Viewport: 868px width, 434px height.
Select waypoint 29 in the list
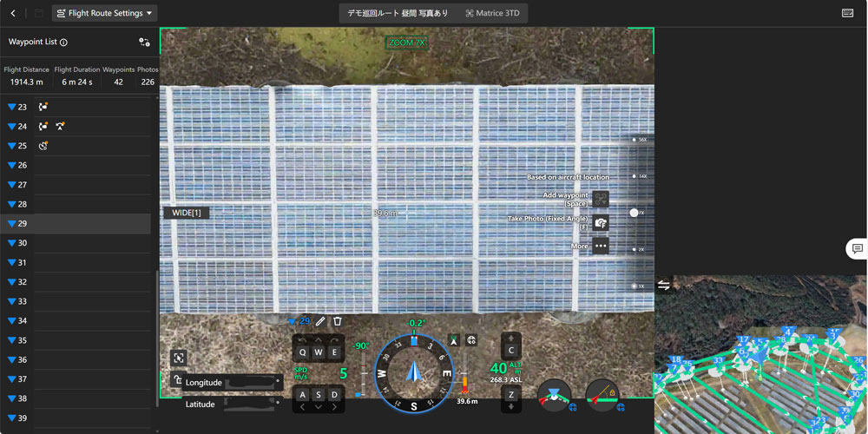[76, 224]
